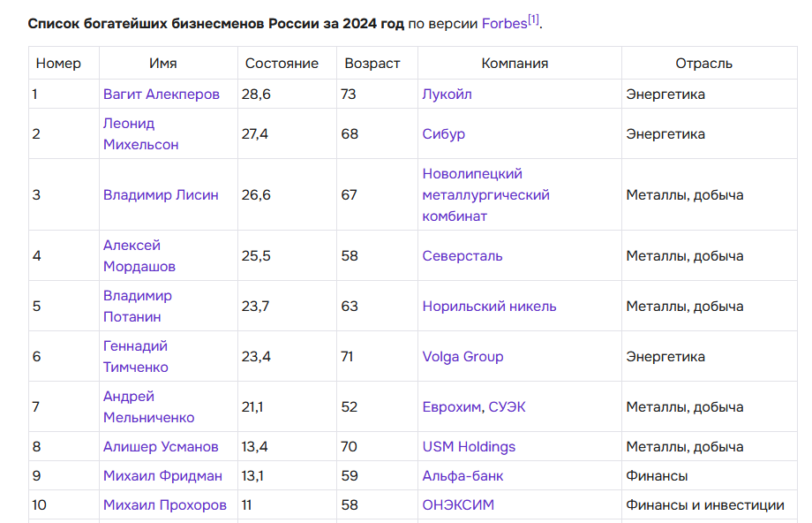Viewport: 812px width, 523px height.
Task: Select the Андрей Мельниченко link
Action: 148,407
